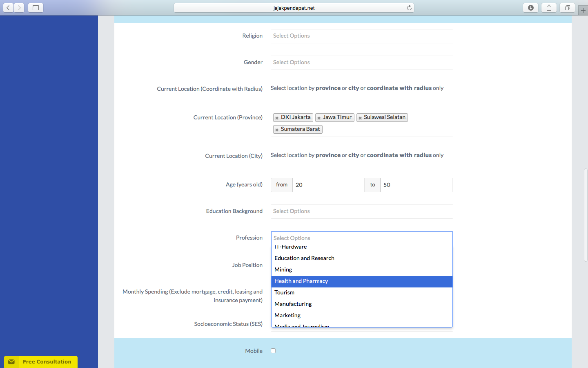
Task: Select Tourism from the profession list
Action: tap(285, 292)
